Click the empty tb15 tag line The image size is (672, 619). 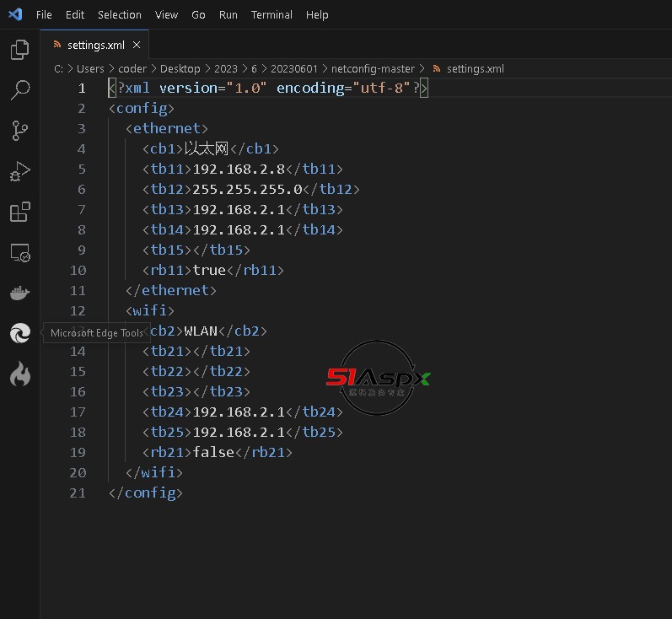(x=196, y=250)
